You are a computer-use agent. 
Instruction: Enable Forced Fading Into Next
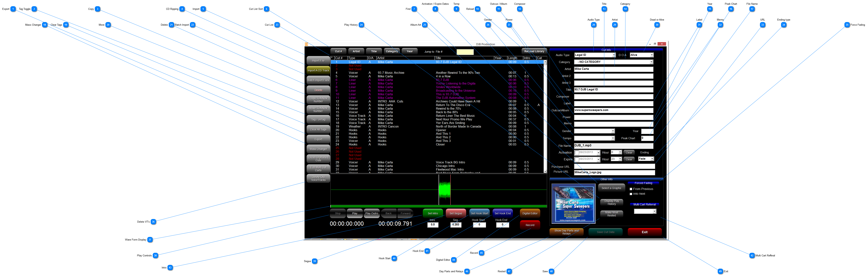pyautogui.click(x=631, y=194)
